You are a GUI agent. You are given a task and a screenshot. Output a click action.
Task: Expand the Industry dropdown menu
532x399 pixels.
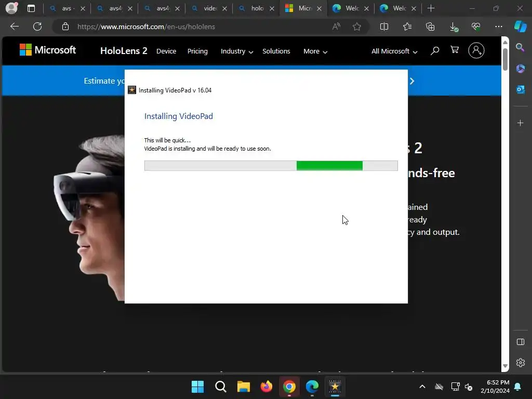pyautogui.click(x=237, y=51)
